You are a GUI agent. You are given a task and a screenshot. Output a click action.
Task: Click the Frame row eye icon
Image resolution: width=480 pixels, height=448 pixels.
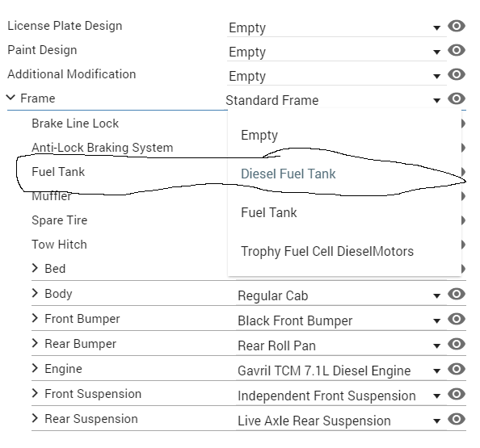coord(457,98)
